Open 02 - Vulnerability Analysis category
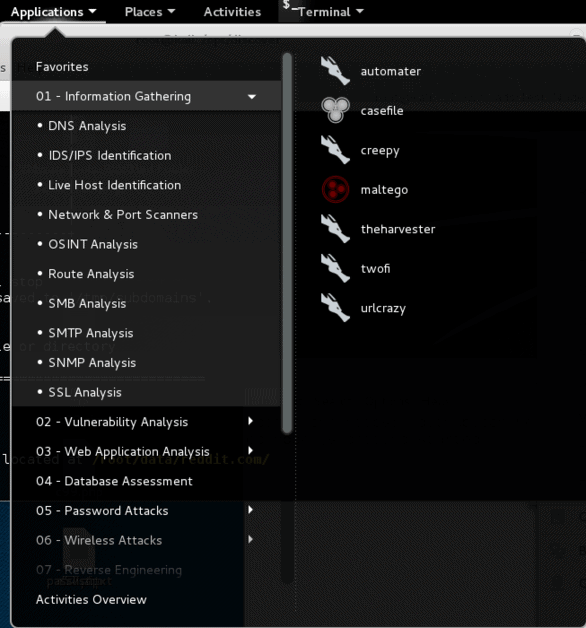586x628 pixels. click(147, 421)
